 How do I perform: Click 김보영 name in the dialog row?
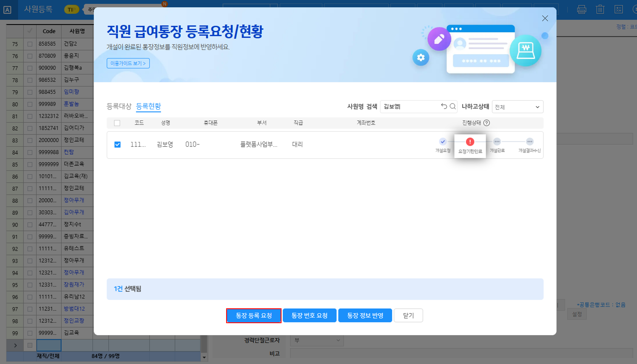(165, 144)
